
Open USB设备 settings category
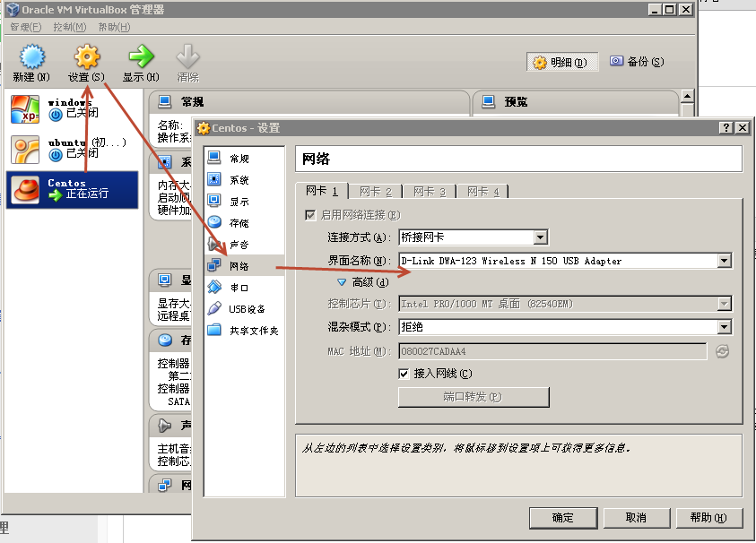coord(244,309)
